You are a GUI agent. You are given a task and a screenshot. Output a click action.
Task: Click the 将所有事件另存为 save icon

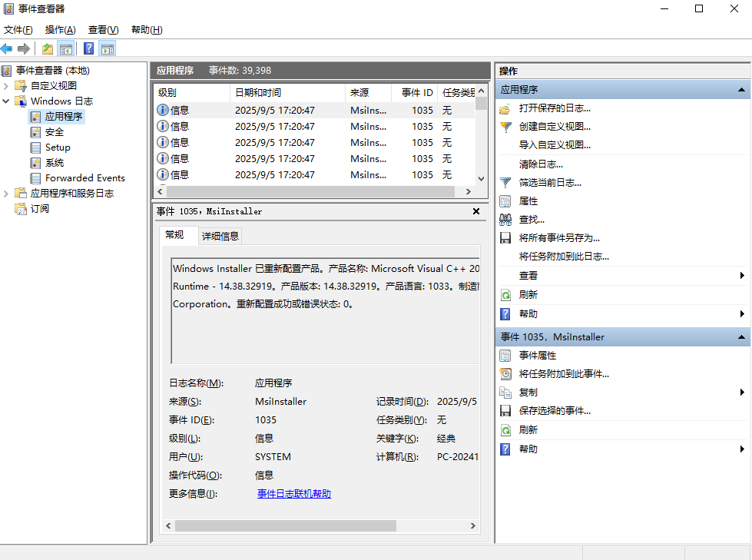pyautogui.click(x=505, y=238)
